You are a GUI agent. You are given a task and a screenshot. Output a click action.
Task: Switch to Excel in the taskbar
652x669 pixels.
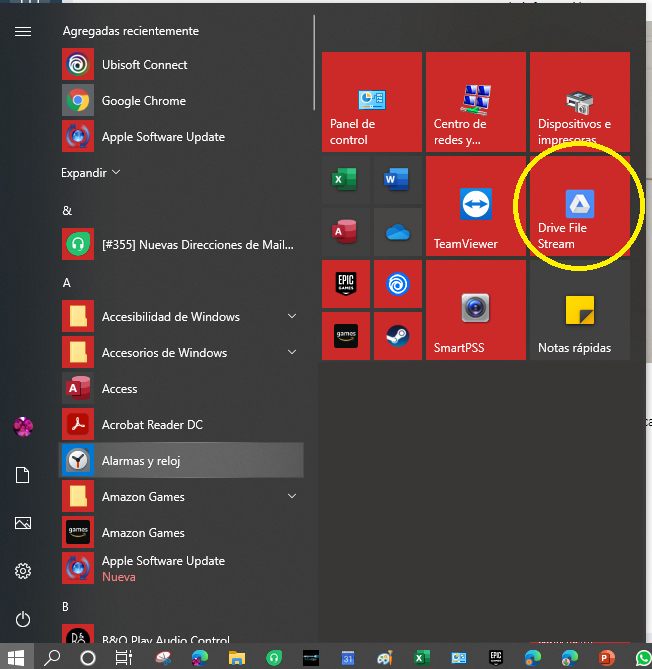(422, 657)
